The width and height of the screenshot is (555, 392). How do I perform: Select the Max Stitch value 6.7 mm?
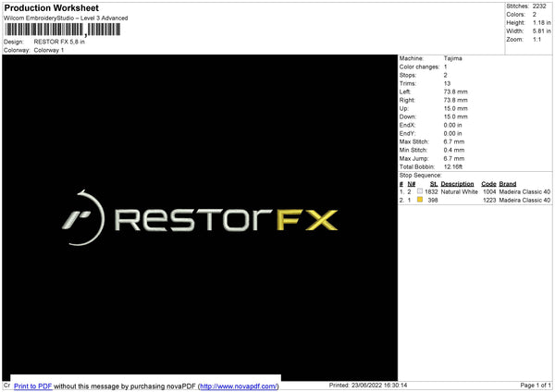[454, 141]
